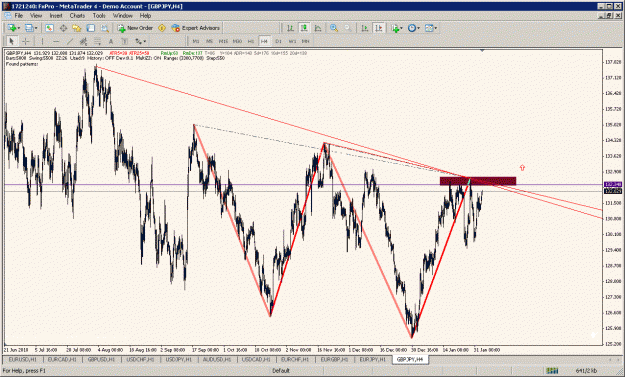The width and height of the screenshot is (625, 377).
Task: Open the File menu
Action: pos(18,16)
